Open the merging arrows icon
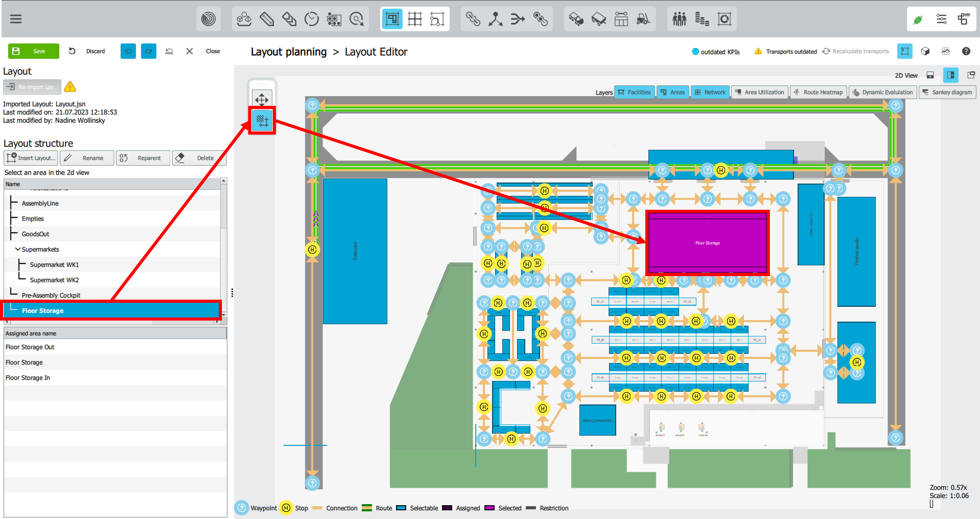The width and height of the screenshot is (980, 519). (x=518, y=19)
